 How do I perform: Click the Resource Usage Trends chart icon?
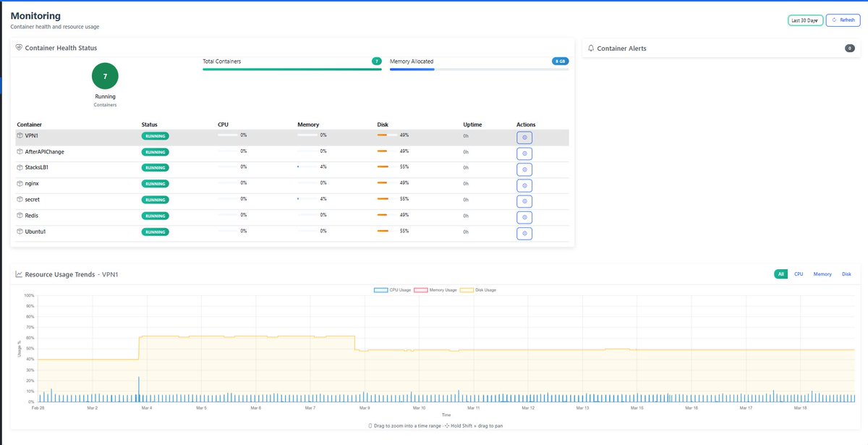click(x=18, y=274)
